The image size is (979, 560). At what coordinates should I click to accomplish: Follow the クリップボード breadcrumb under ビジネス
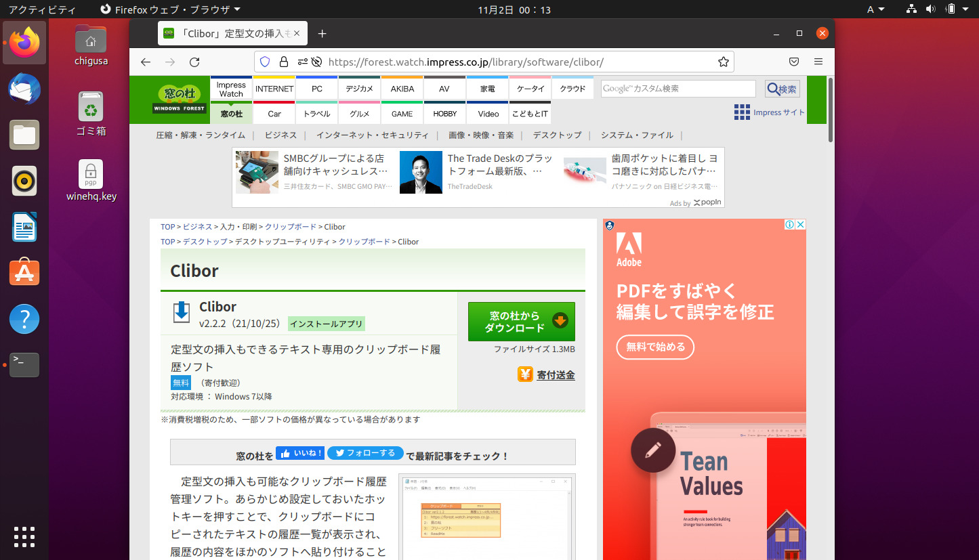click(291, 227)
